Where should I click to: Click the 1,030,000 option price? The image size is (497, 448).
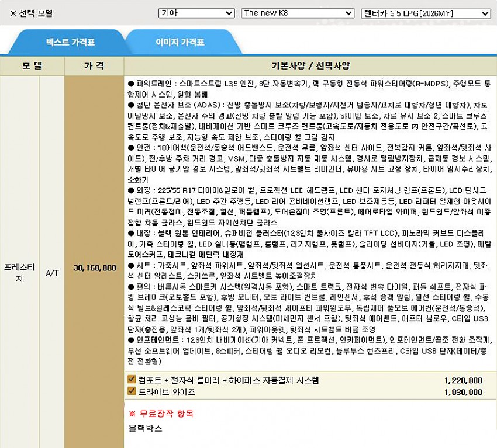point(463,392)
